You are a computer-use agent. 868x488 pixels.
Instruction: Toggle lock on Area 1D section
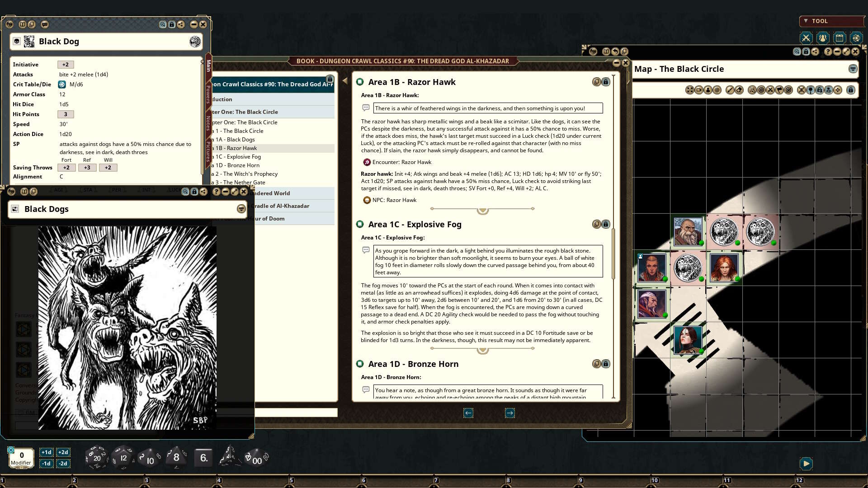[606, 364]
